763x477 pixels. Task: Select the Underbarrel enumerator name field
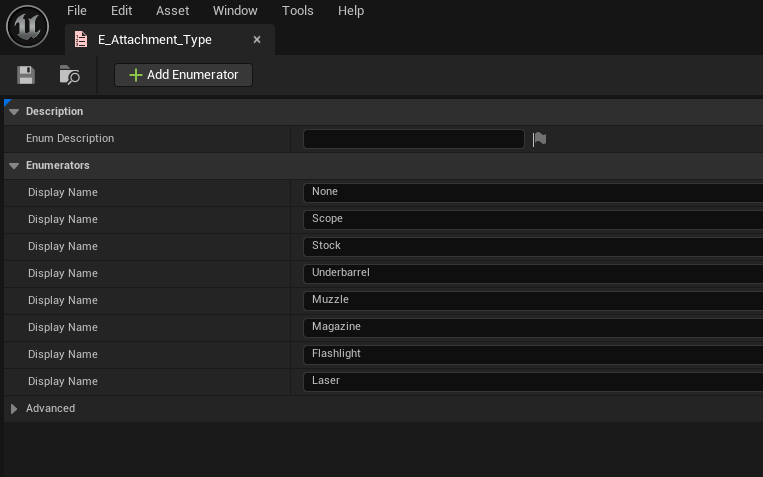pyautogui.click(x=530, y=273)
